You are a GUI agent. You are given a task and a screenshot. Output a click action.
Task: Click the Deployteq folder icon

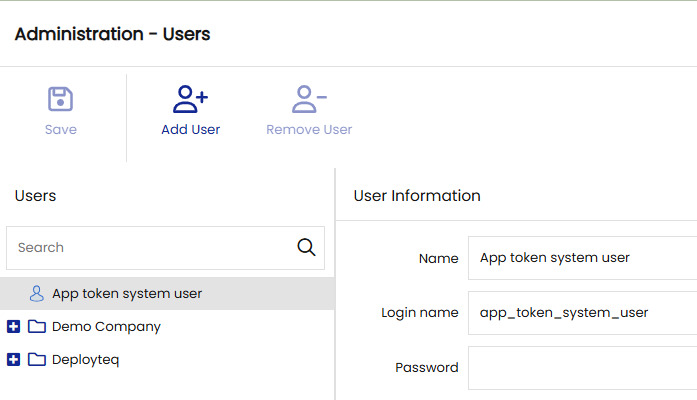(x=37, y=360)
